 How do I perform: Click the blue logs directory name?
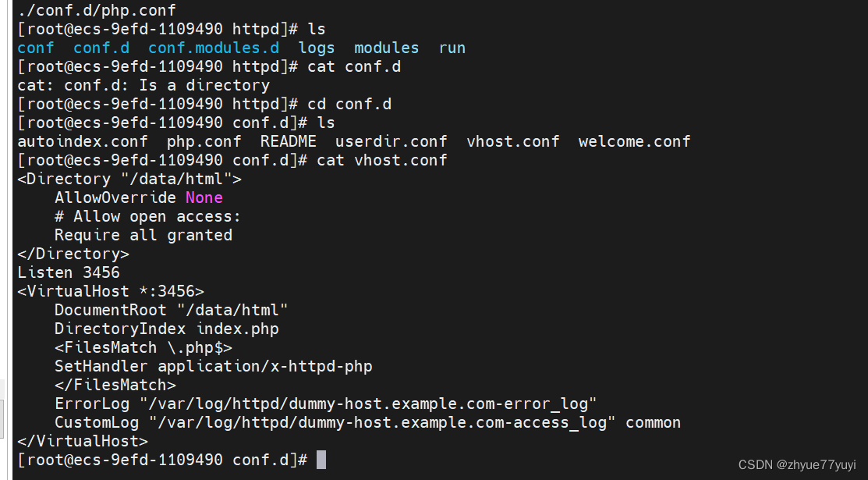[317, 48]
